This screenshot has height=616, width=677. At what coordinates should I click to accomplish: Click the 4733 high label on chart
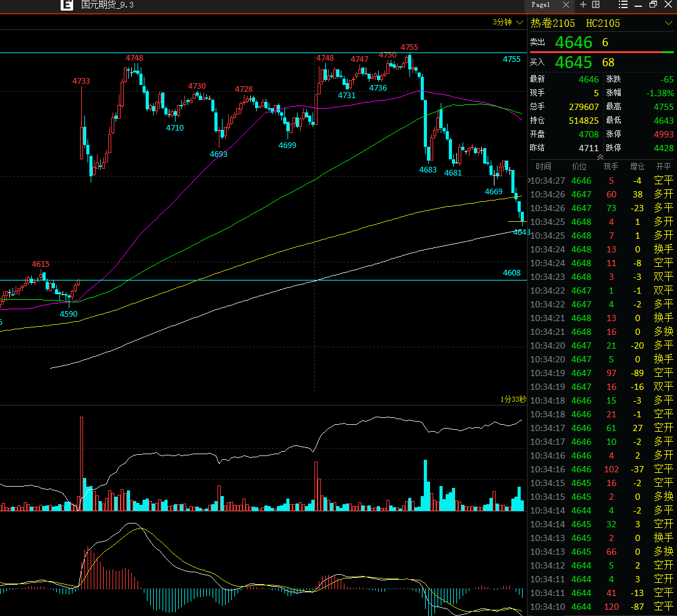pos(81,81)
